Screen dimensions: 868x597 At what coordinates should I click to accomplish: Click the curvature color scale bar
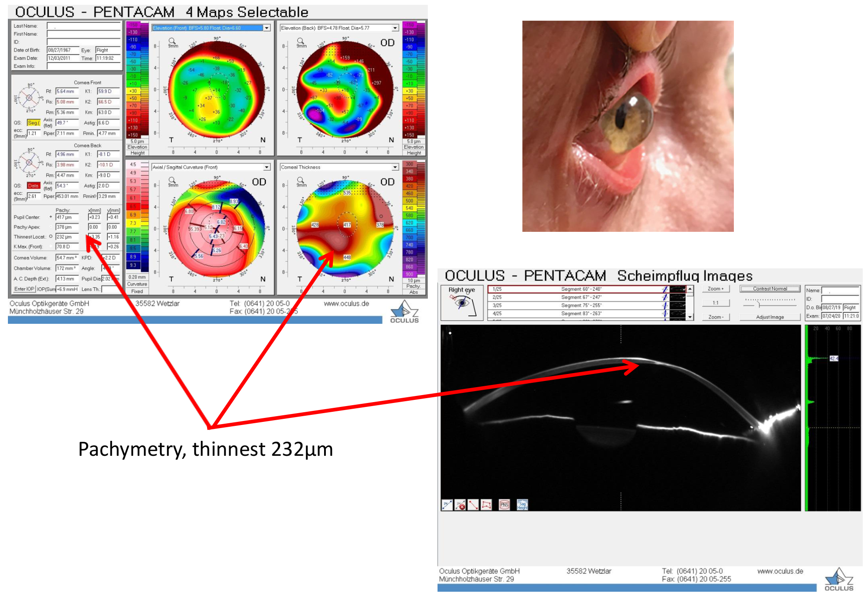137,215
